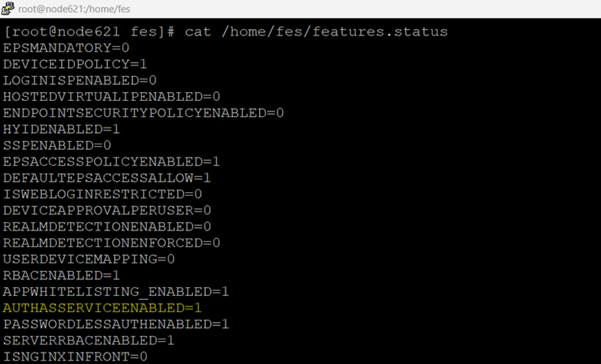
Task: Click the ENDPOINTSECURITYPOLICYENABLED=0 line
Action: tap(143, 113)
